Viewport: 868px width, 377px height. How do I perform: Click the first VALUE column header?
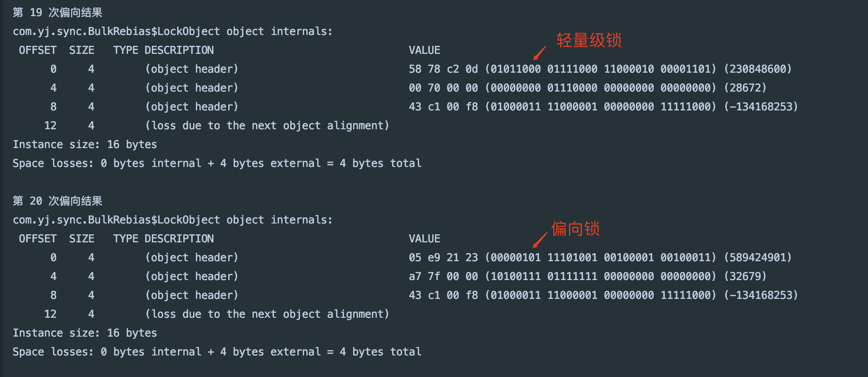424,50
